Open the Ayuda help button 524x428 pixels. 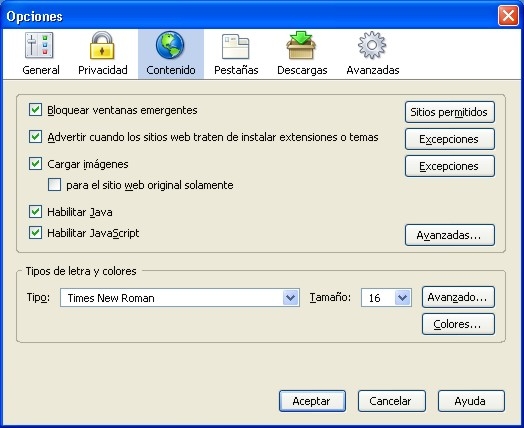(471, 401)
